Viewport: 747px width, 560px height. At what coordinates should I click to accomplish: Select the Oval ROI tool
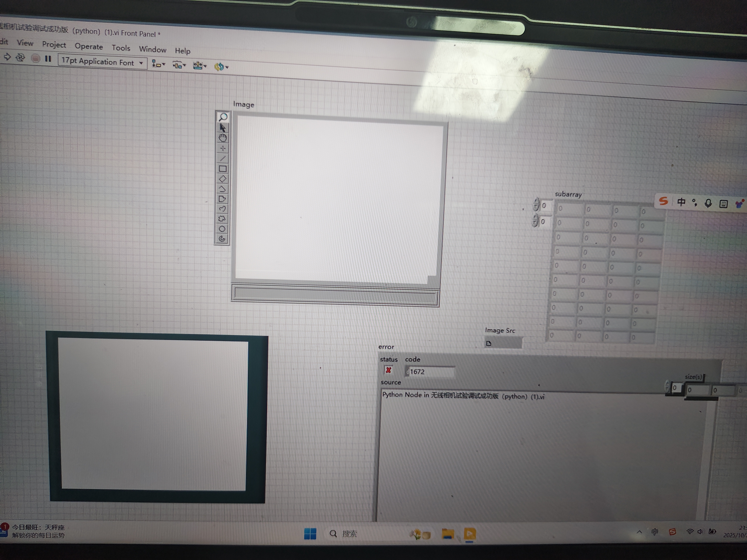[x=222, y=229]
